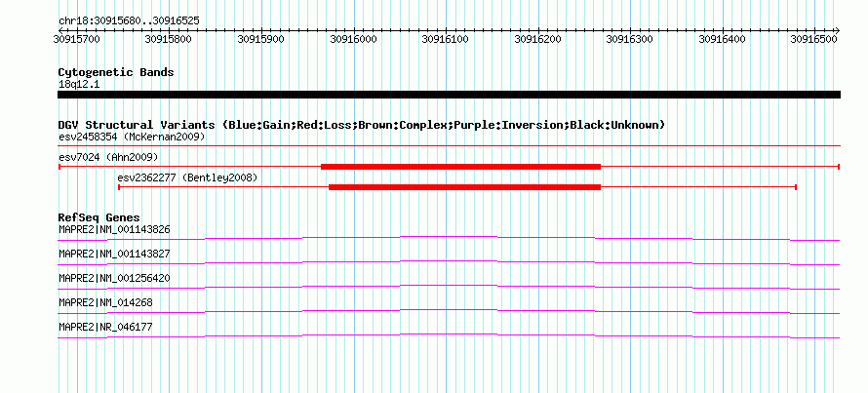This screenshot has width=868, height=393.
Task: Open variant esv2362277 (Bentley2008) label
Action: [187, 177]
